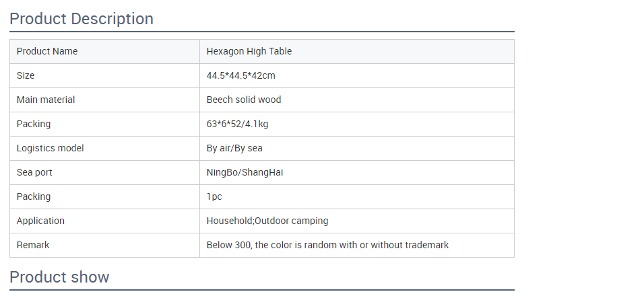The image size is (644, 296).
Task: Select the Main material label
Action: [x=46, y=100]
